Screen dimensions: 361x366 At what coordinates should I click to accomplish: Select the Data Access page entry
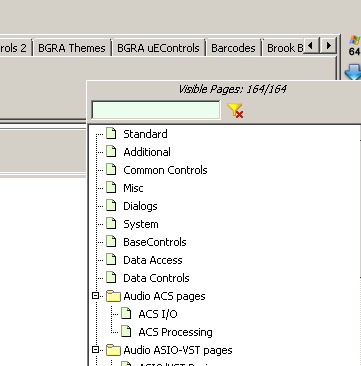coord(153,260)
